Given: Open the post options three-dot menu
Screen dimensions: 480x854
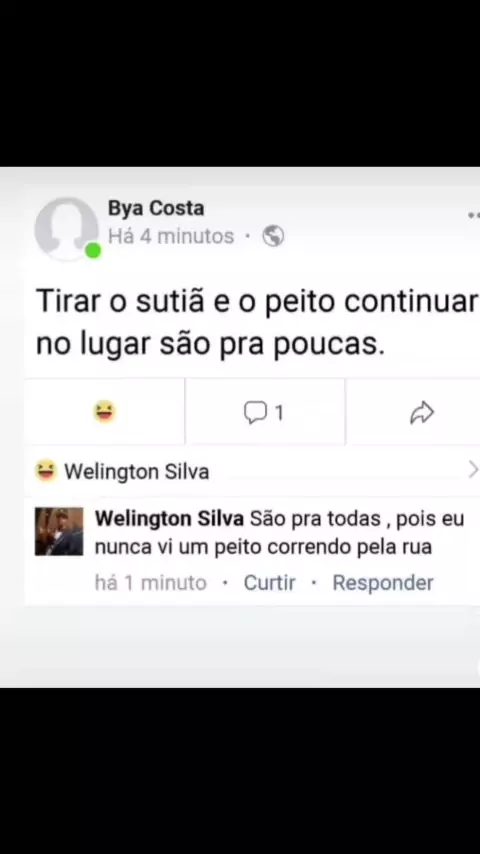Looking at the screenshot, I should pos(474,216).
